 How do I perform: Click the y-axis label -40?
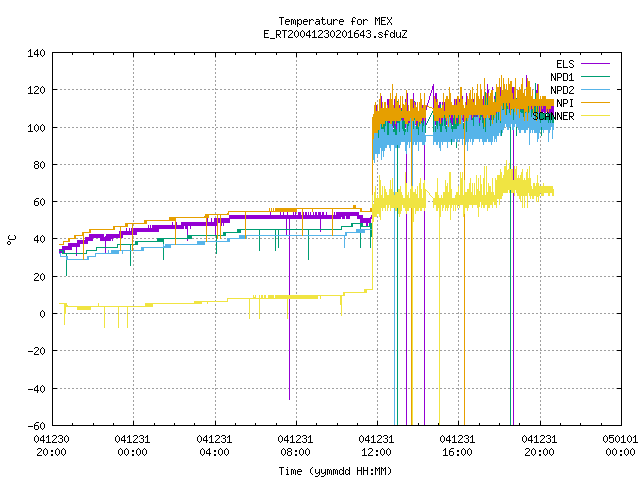(36, 389)
